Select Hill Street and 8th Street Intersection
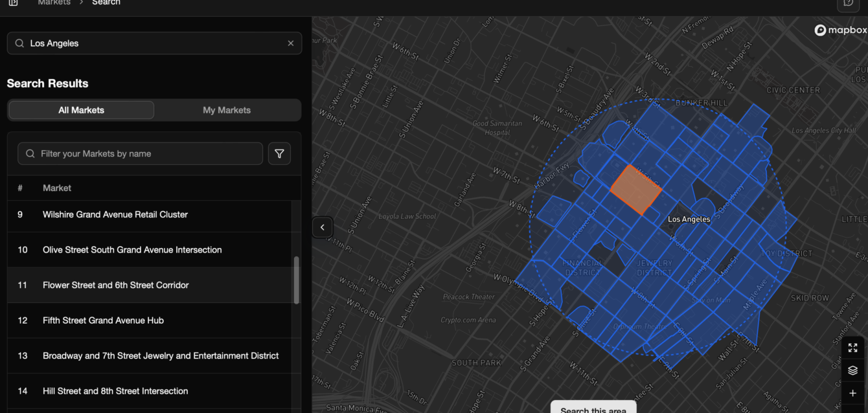The height and width of the screenshot is (413, 868). pos(150,391)
